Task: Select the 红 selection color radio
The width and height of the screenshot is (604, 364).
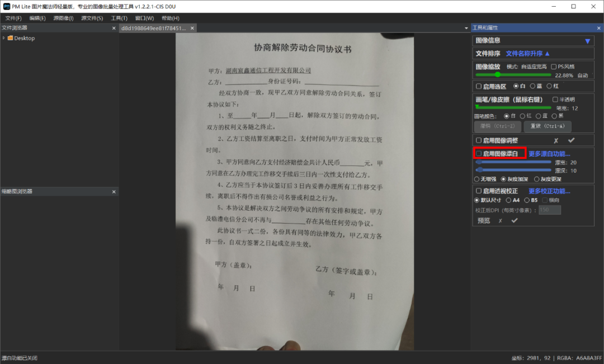Action: click(x=549, y=86)
